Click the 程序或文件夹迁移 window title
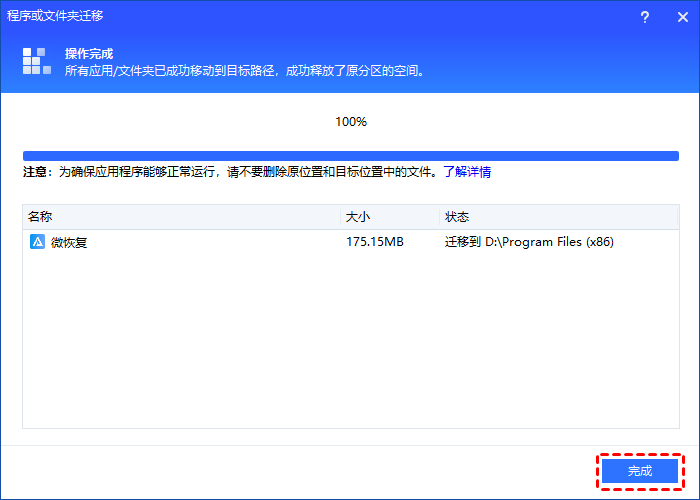 [x=55, y=17]
